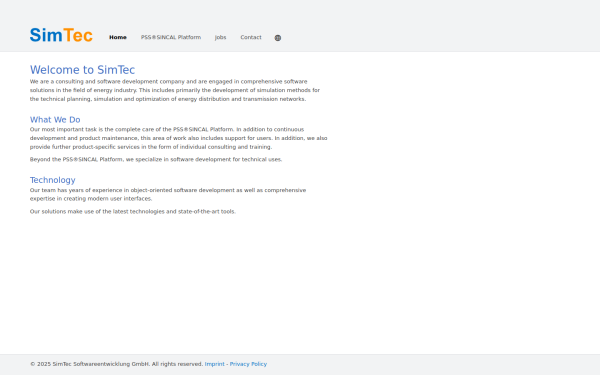Image resolution: width=600 pixels, height=375 pixels.
Task: Open the Jobs page
Action: coord(220,37)
